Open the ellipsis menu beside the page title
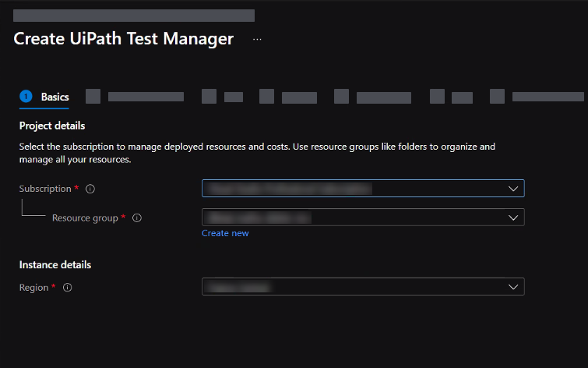This screenshot has width=588, height=368. [257, 39]
